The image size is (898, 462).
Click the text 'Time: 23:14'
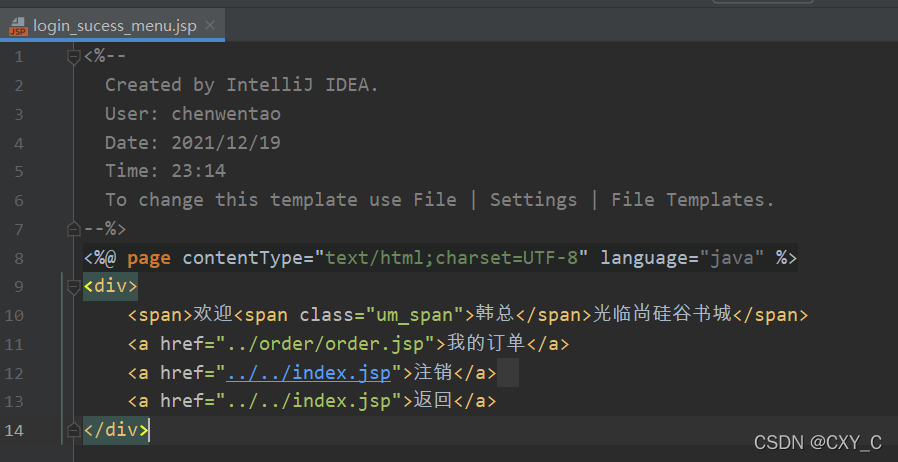pos(166,171)
